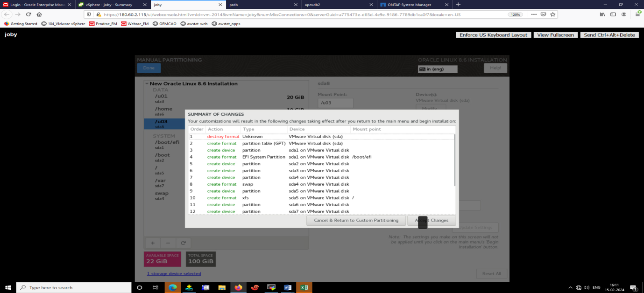Switch to the apexdb2 tab

339,4
